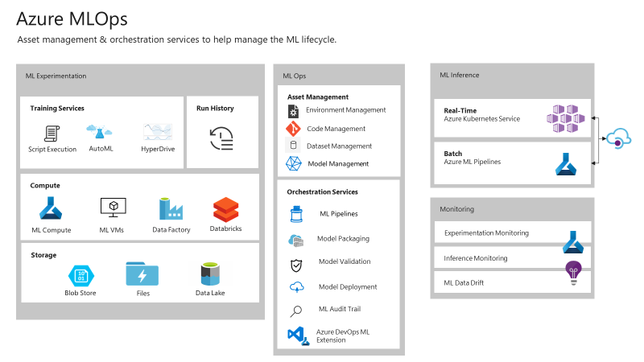This screenshot has width=644, height=362.
Task: Select the Inference Monitoring row
Action: point(513,257)
